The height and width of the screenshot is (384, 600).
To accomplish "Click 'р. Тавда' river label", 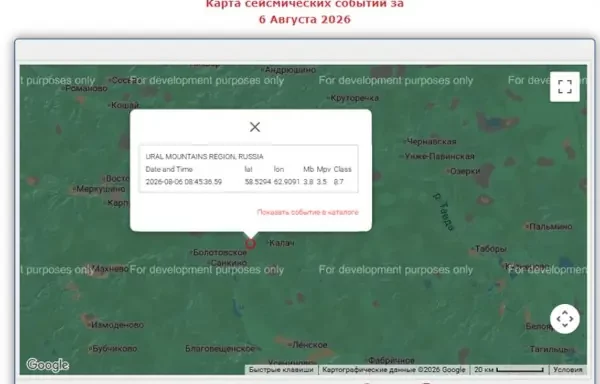I will (x=444, y=212).
